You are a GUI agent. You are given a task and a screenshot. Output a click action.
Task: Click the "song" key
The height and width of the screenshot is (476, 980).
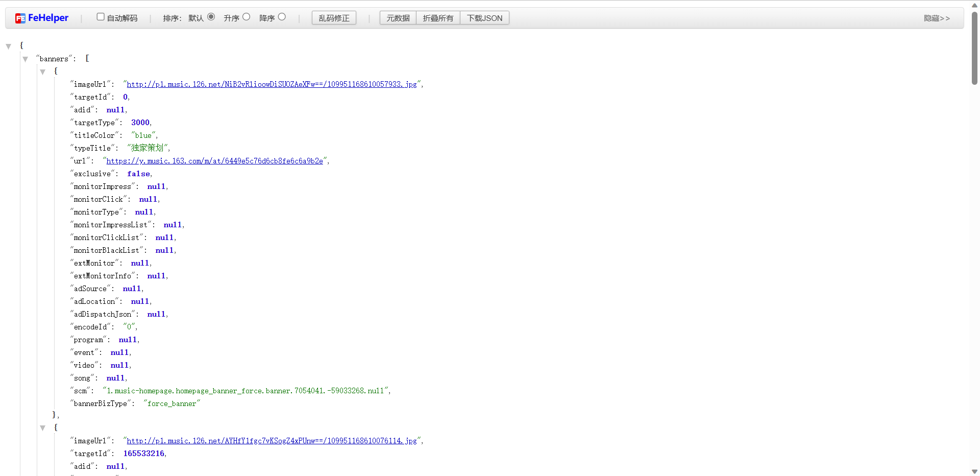click(x=82, y=378)
